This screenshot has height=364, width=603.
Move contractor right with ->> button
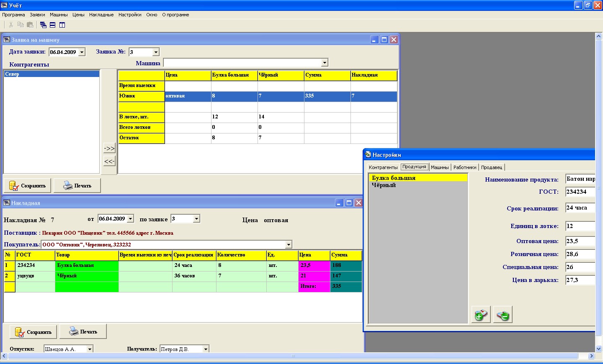click(x=109, y=149)
